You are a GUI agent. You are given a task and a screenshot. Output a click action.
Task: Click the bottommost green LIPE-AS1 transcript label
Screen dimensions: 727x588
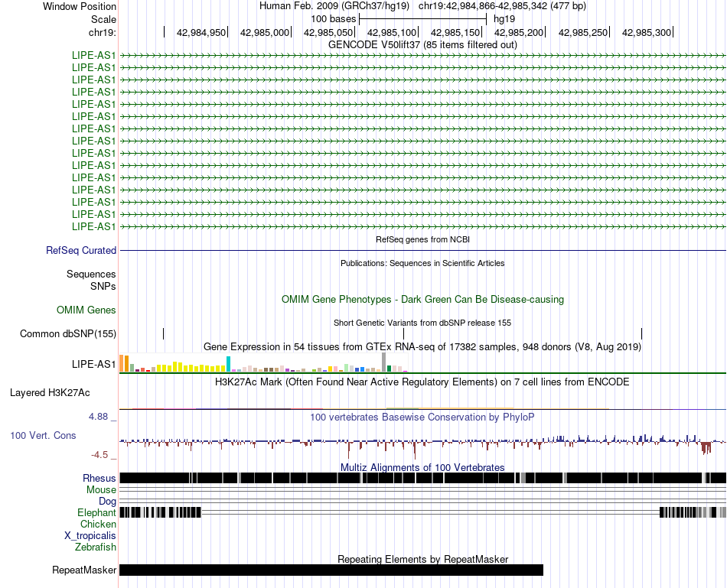pos(93,226)
